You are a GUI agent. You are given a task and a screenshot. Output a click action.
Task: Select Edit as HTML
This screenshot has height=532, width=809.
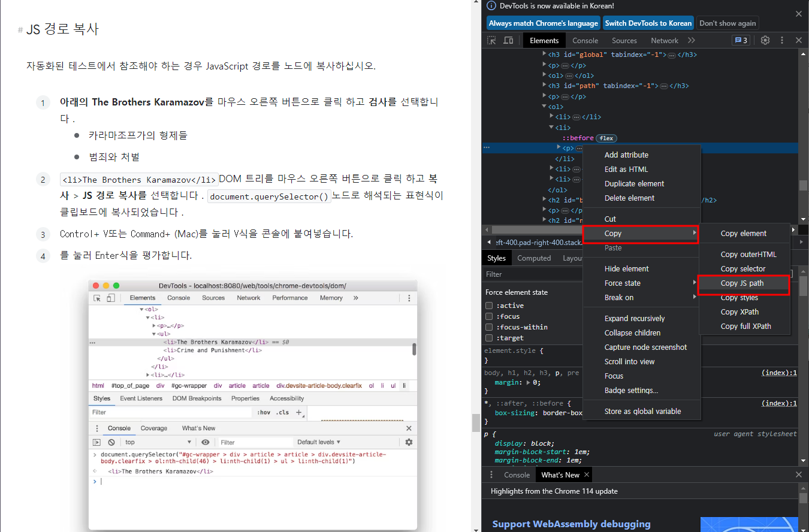pyautogui.click(x=642, y=170)
